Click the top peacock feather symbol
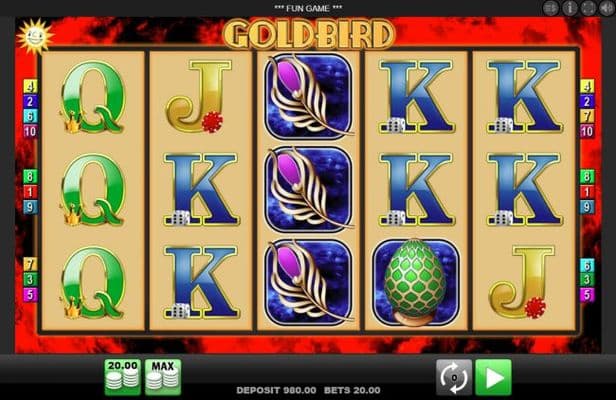616x400 pixels. pyautogui.click(x=309, y=97)
